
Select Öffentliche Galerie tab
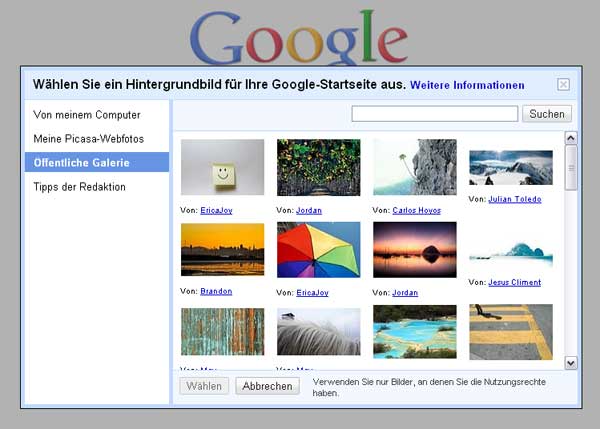[x=97, y=162]
